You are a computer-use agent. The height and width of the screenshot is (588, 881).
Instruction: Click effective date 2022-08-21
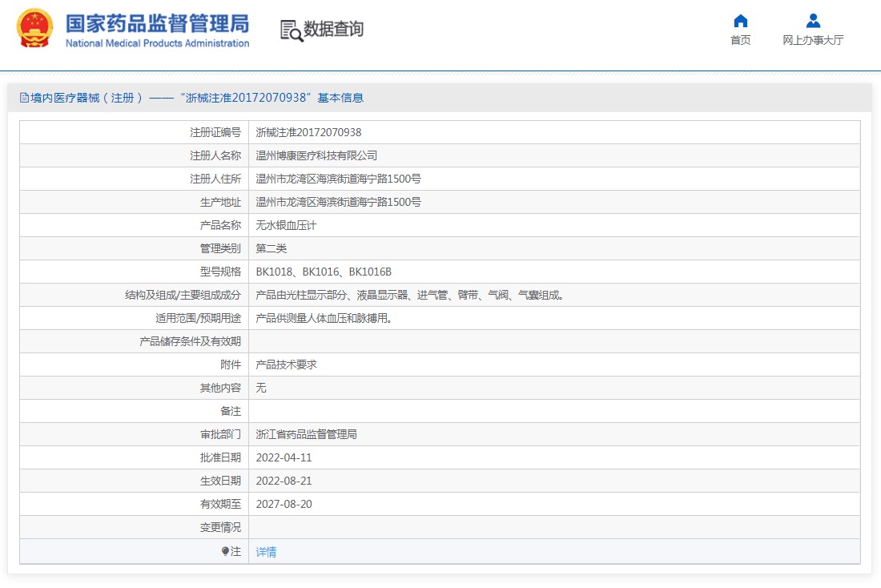[284, 481]
